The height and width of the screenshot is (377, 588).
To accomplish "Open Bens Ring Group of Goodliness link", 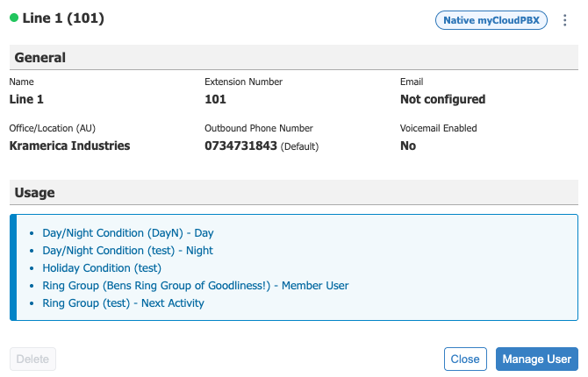I will click(x=196, y=286).
